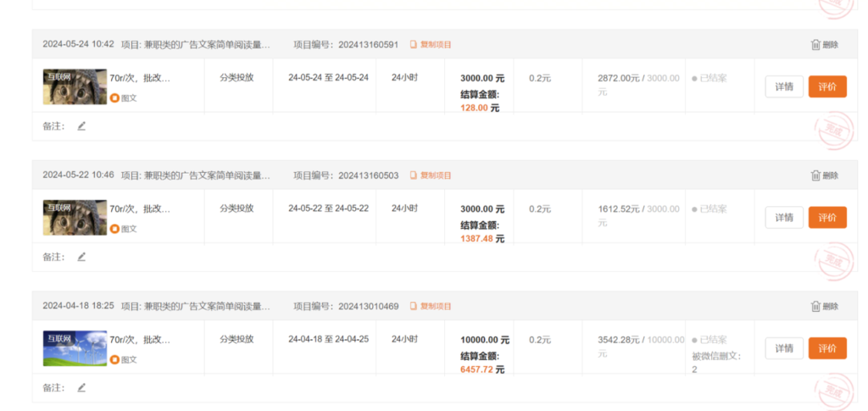Open 详情 for the 2024-04-18 order
The width and height of the screenshot is (868, 411).
(784, 348)
